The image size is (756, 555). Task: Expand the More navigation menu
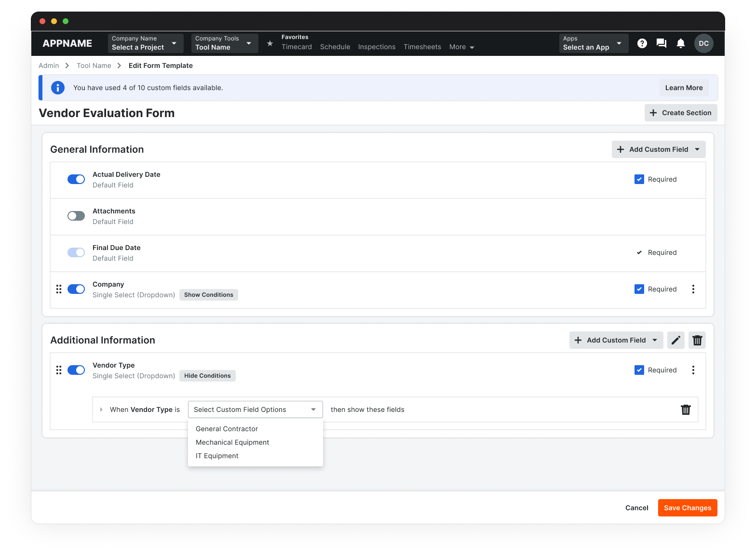[461, 47]
